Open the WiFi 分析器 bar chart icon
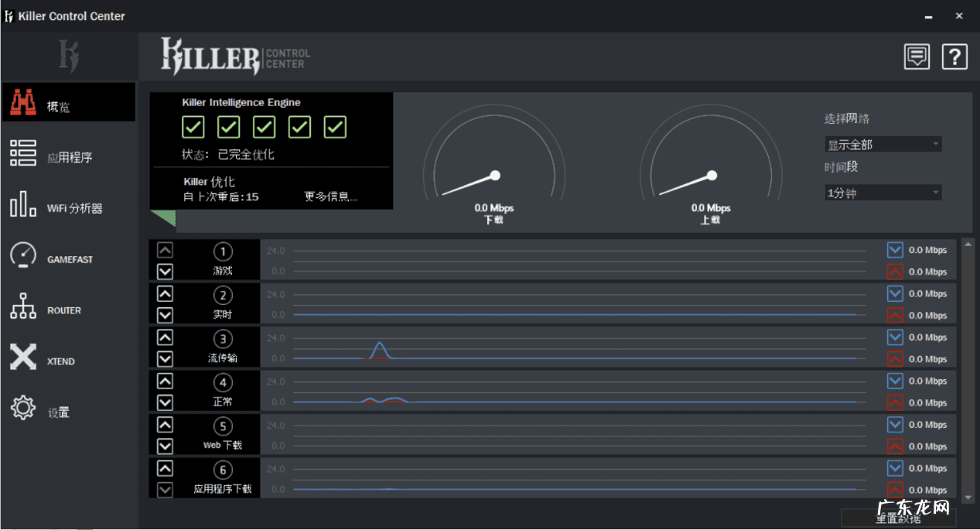 click(x=23, y=205)
